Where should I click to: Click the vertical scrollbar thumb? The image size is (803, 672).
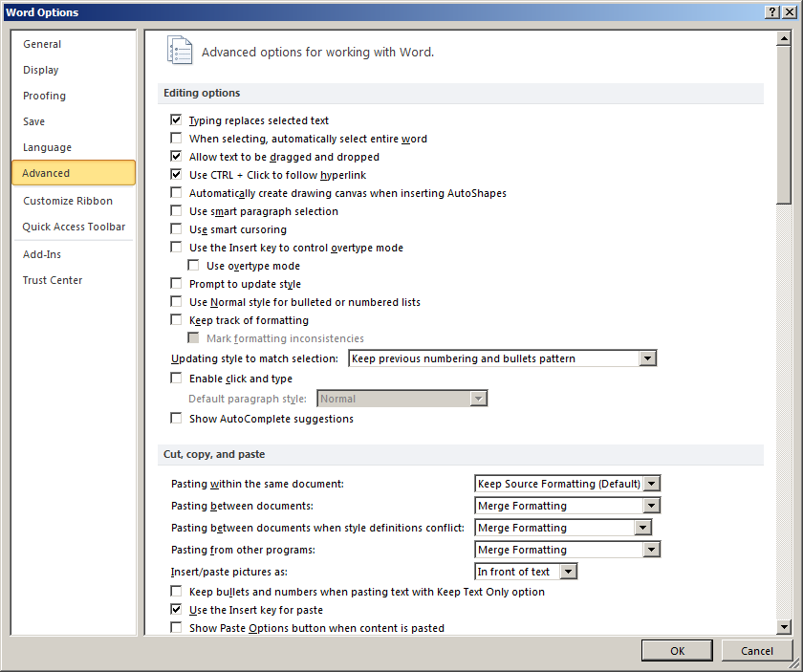pos(784,124)
